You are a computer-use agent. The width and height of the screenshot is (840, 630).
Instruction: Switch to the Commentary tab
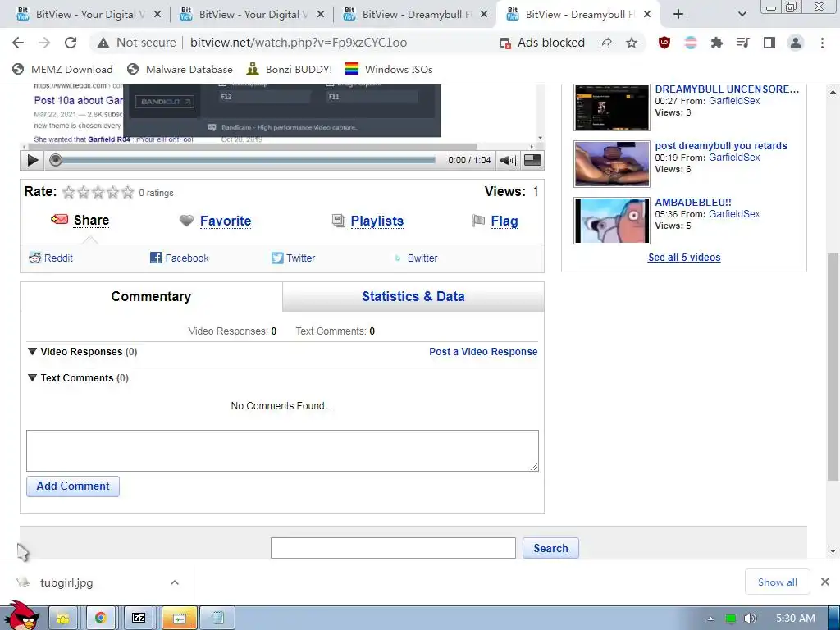click(151, 296)
